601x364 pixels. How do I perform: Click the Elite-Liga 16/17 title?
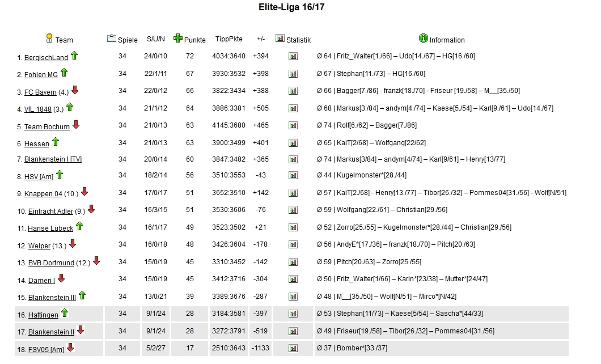tap(291, 7)
